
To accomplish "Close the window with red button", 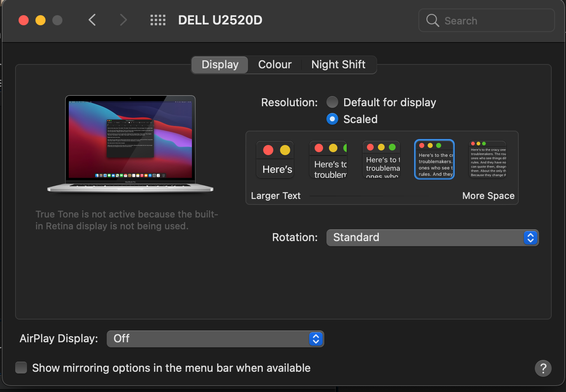I will click(24, 20).
